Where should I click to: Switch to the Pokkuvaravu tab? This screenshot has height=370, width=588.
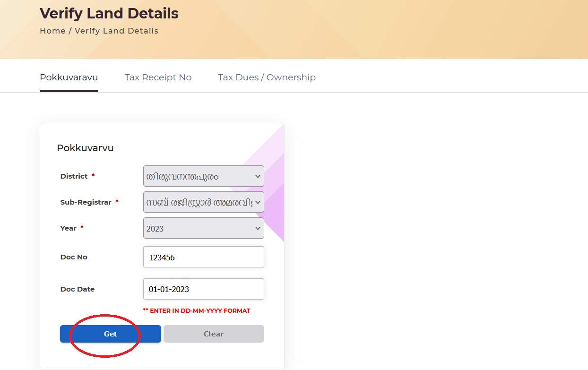(x=69, y=77)
